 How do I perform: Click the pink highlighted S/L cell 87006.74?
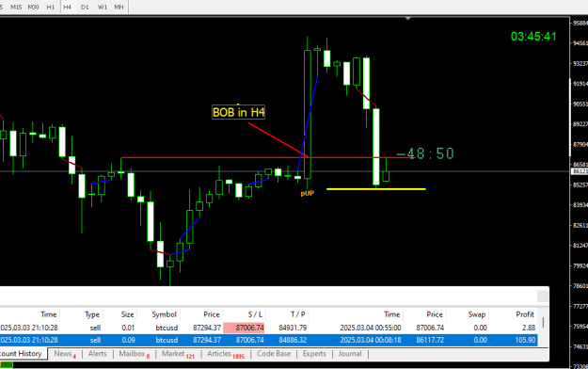(x=244, y=328)
